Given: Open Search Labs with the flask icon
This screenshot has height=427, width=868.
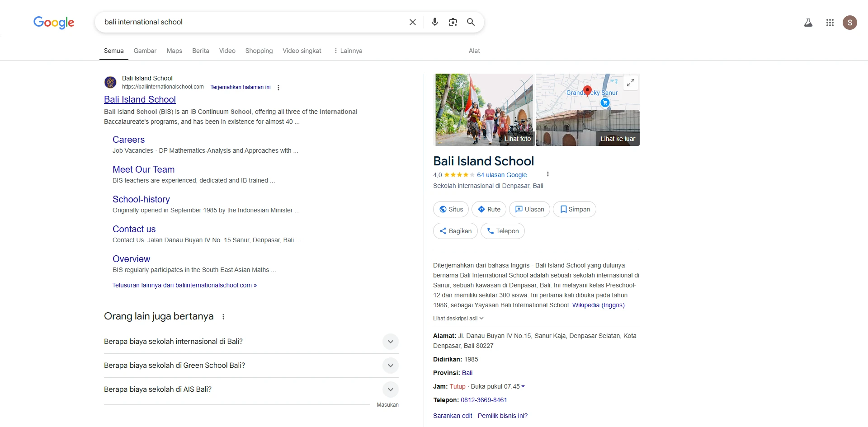Looking at the screenshot, I should point(808,22).
